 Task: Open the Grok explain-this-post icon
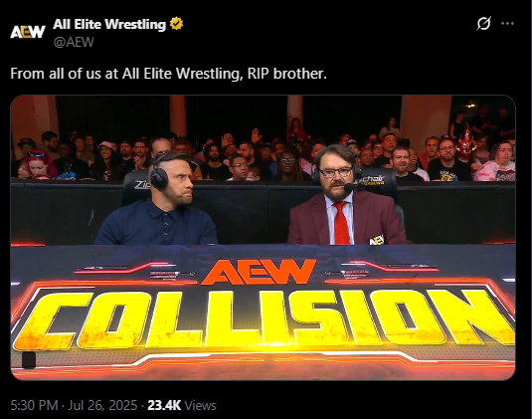pyautogui.click(x=483, y=24)
